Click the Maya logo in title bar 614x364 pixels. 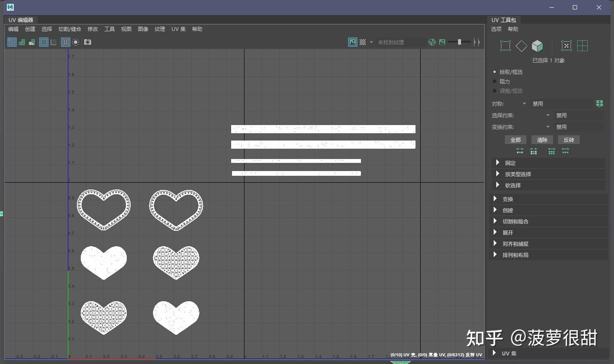(x=10, y=7)
